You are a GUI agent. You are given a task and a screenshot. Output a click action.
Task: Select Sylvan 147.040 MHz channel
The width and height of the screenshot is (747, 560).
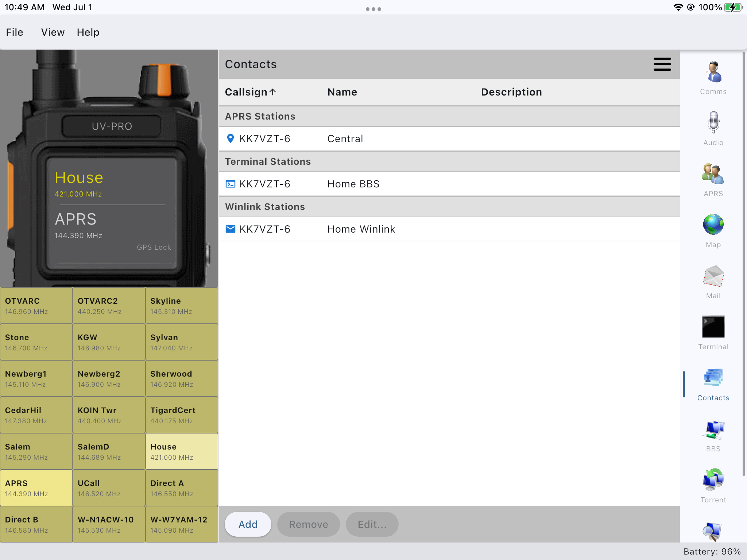pos(182,342)
